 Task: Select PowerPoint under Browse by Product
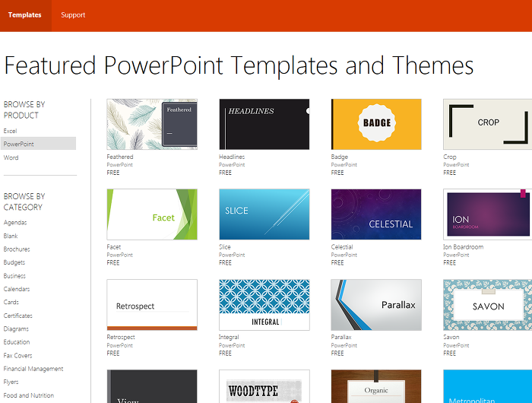click(x=38, y=144)
